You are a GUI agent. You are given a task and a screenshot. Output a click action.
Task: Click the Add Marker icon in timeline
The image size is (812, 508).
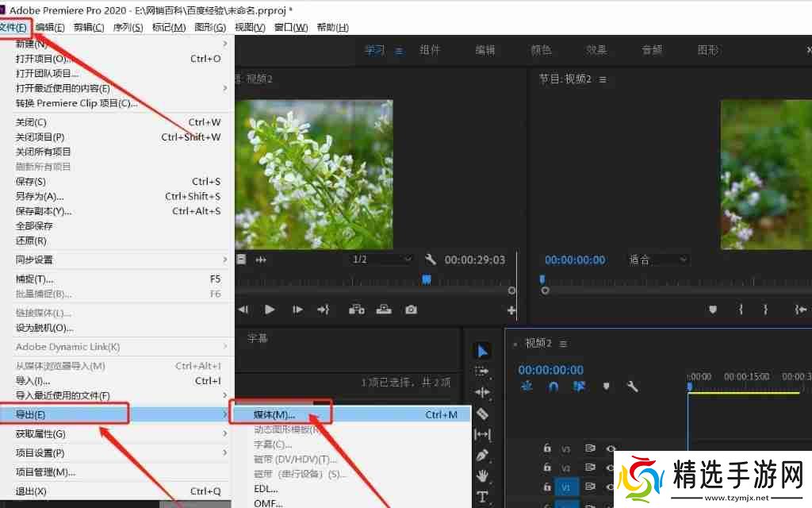pos(607,386)
